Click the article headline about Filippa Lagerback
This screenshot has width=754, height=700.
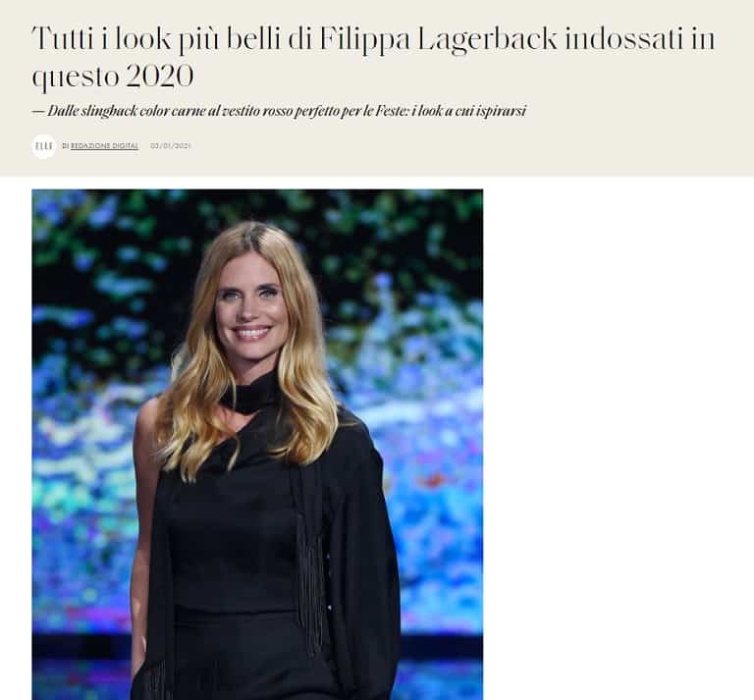coord(373,57)
